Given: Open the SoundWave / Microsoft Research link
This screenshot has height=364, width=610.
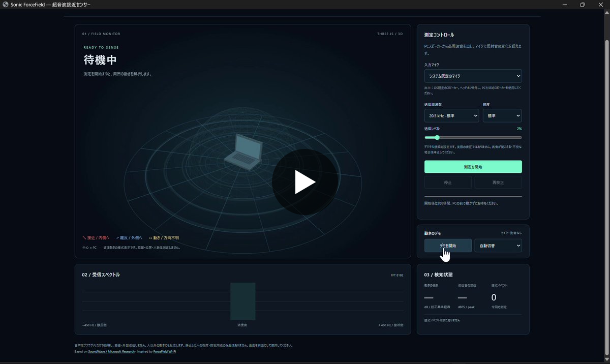Looking at the screenshot, I should (x=111, y=351).
